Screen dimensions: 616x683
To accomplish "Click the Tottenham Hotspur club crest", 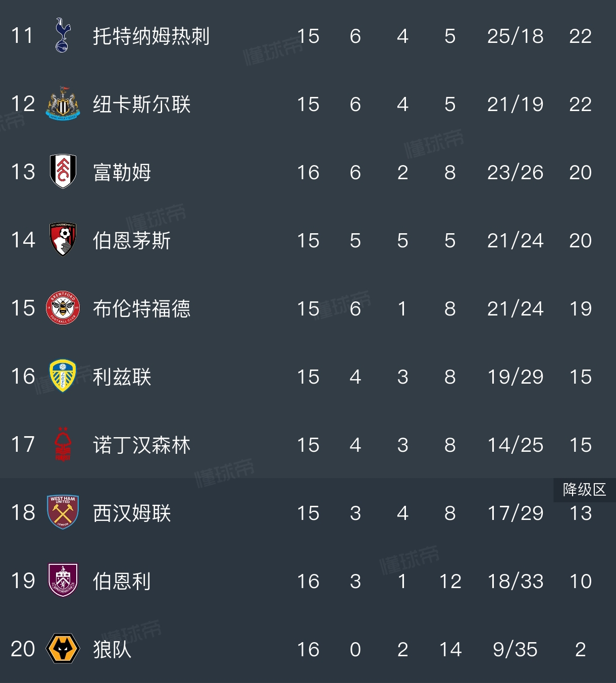I will coord(63,36).
